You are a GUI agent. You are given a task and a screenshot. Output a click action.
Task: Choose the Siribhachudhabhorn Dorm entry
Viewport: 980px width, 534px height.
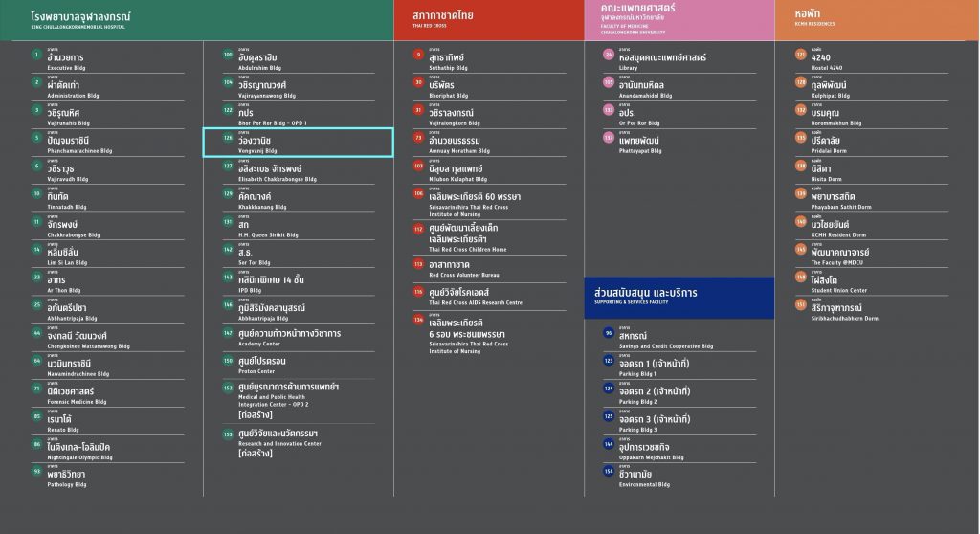click(871, 310)
